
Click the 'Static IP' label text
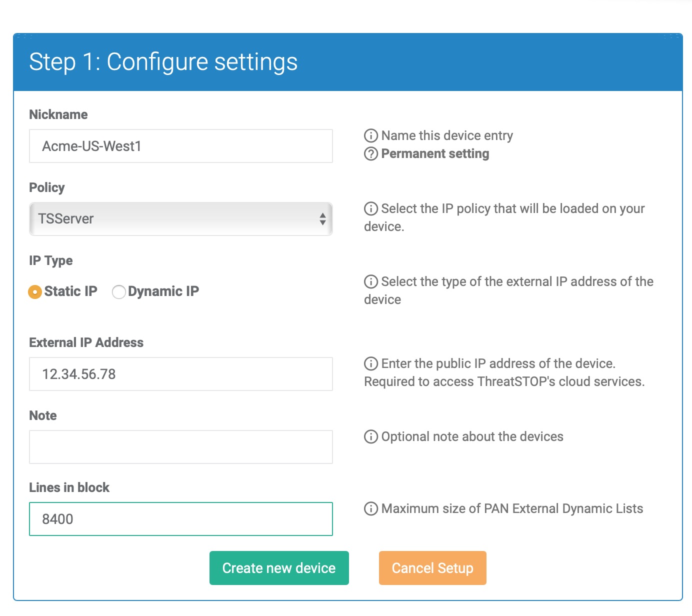tap(71, 291)
